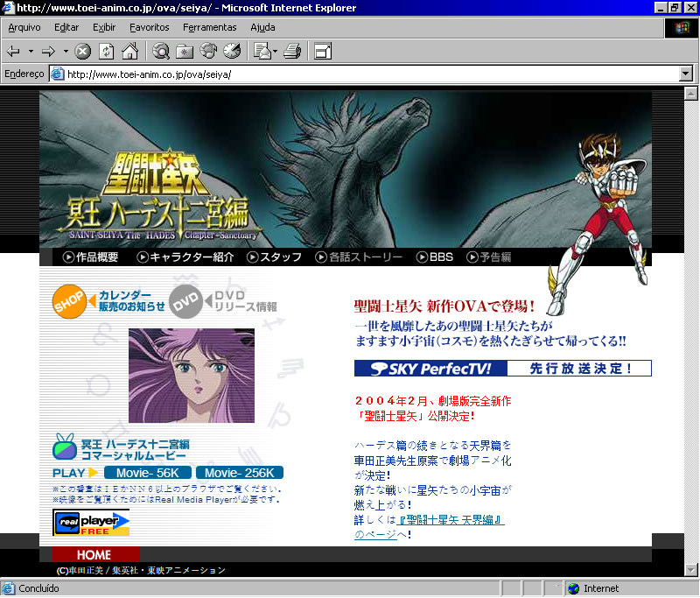Play the Movie- 56K commercial
700x598 pixels.
click(148, 473)
